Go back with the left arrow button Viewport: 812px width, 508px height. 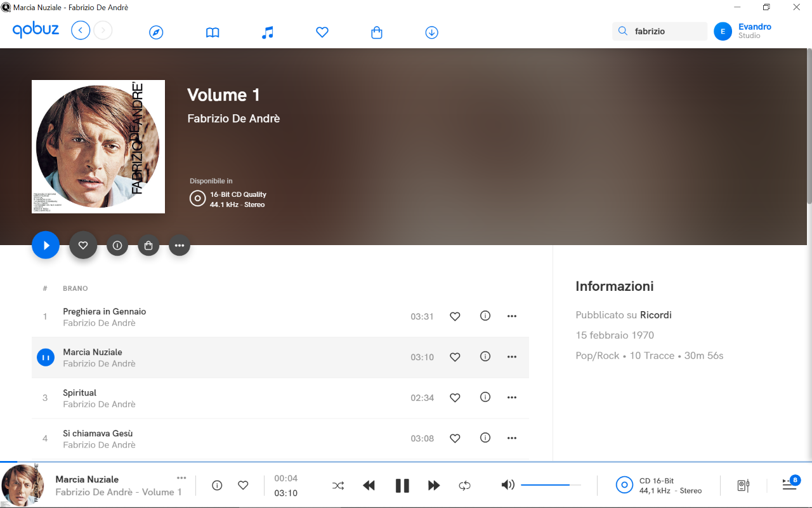pyautogui.click(x=81, y=30)
